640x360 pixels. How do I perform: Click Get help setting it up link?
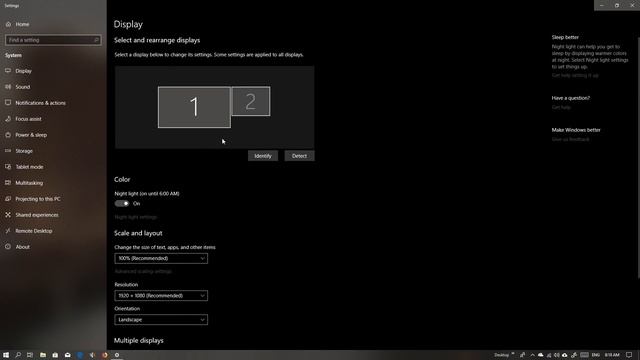(x=575, y=76)
